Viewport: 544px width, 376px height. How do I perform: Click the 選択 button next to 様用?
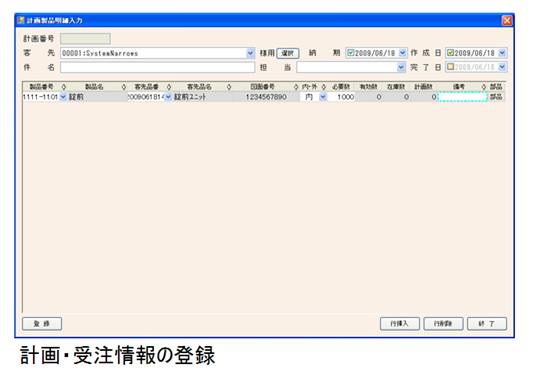(288, 53)
